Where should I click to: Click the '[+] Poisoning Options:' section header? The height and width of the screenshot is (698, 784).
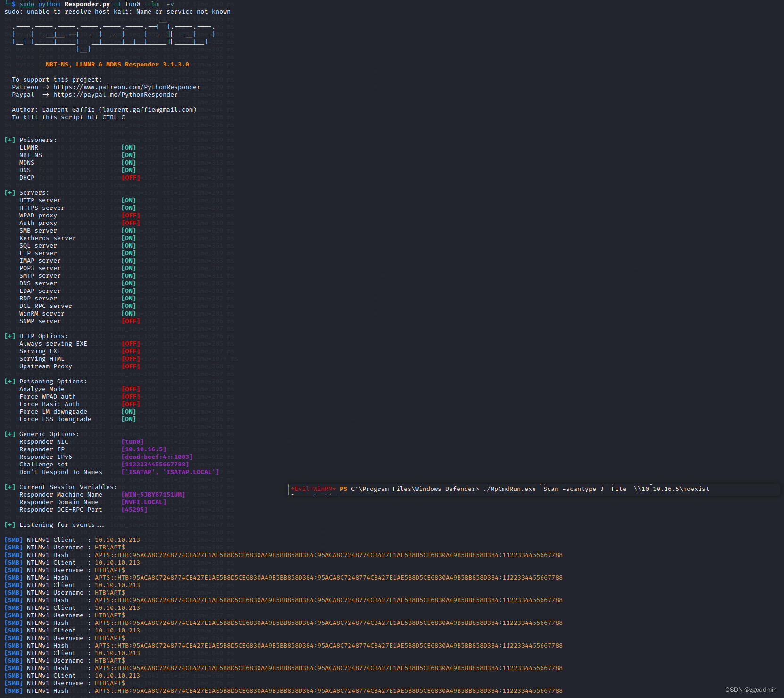(x=46, y=382)
